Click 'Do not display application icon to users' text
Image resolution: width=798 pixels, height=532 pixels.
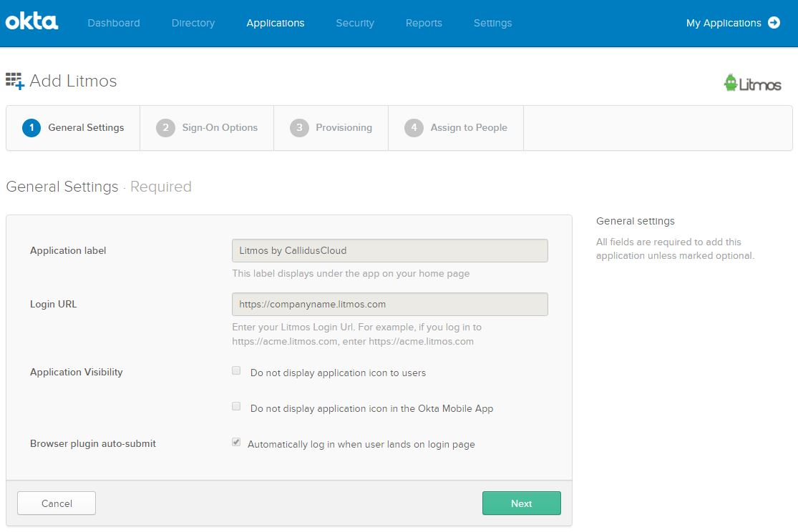pos(338,373)
